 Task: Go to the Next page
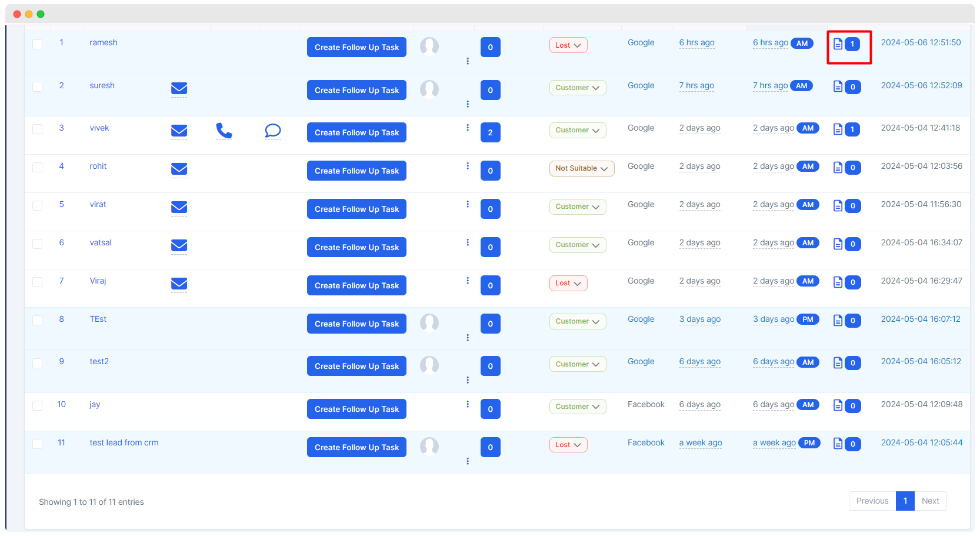tap(931, 501)
